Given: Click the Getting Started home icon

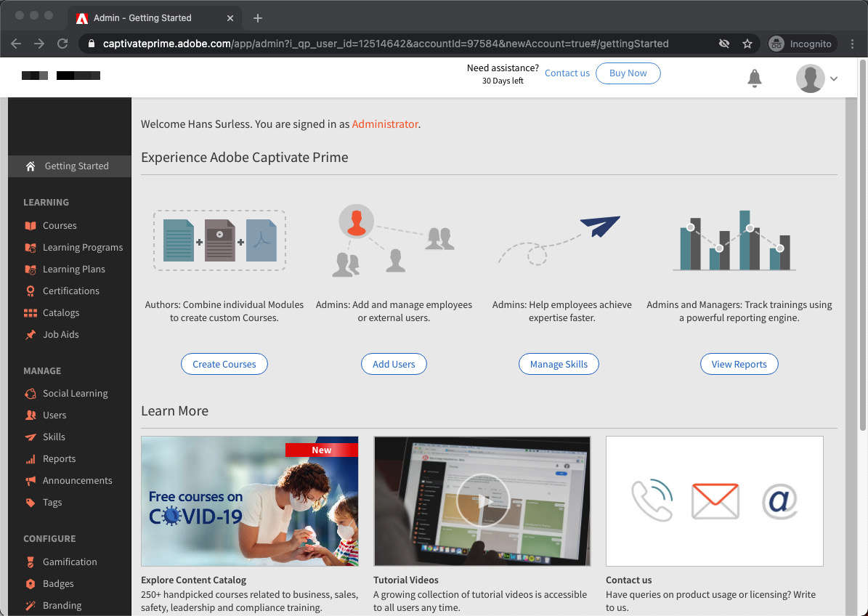Looking at the screenshot, I should pyautogui.click(x=31, y=166).
